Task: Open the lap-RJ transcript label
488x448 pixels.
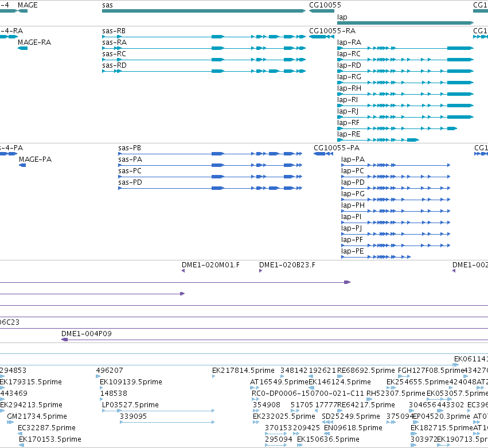Action: [x=348, y=111]
